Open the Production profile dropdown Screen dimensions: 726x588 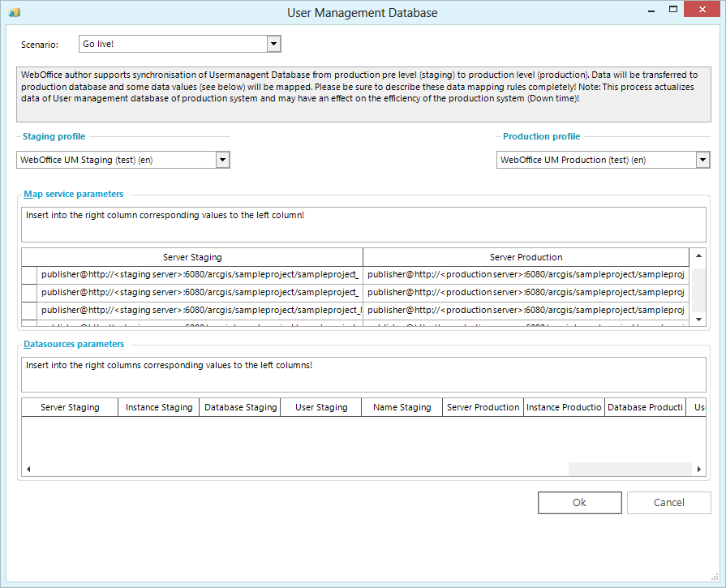point(702,160)
